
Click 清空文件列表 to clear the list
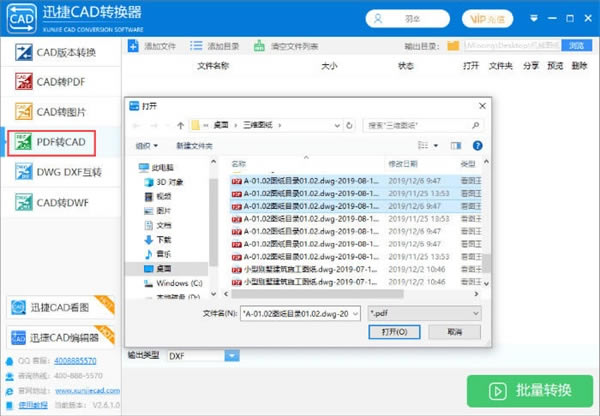286,46
